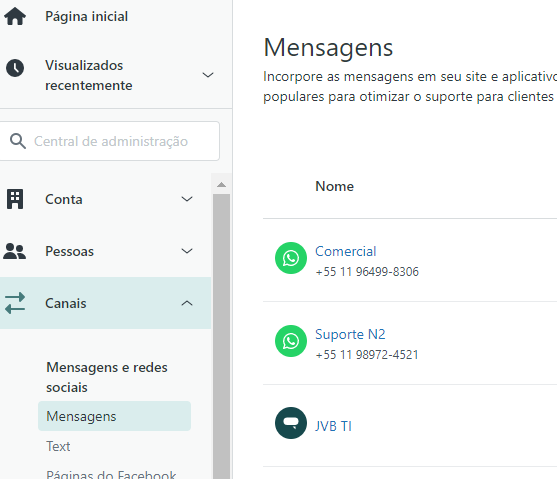Screen dimensions: 557x479
Task: Click the arrows icon next to Canais
Action: click(x=15, y=303)
